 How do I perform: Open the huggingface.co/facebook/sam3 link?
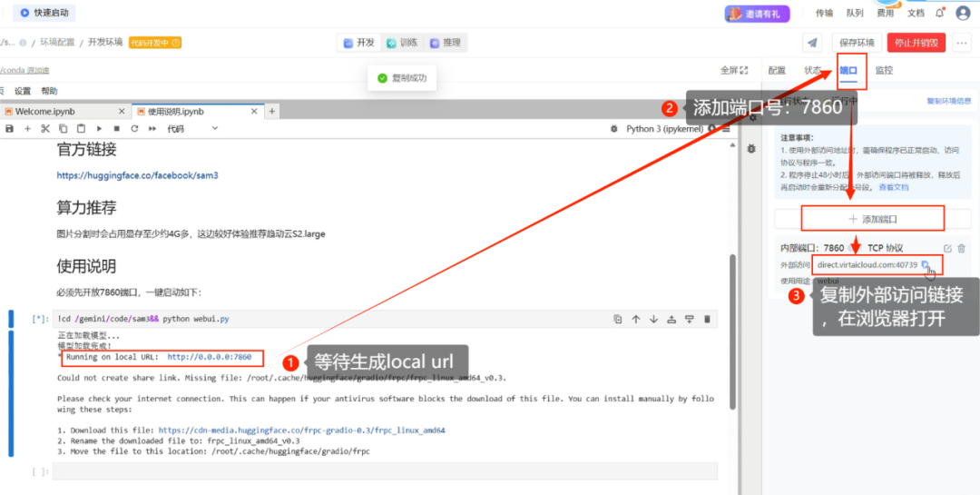pyautogui.click(x=138, y=176)
